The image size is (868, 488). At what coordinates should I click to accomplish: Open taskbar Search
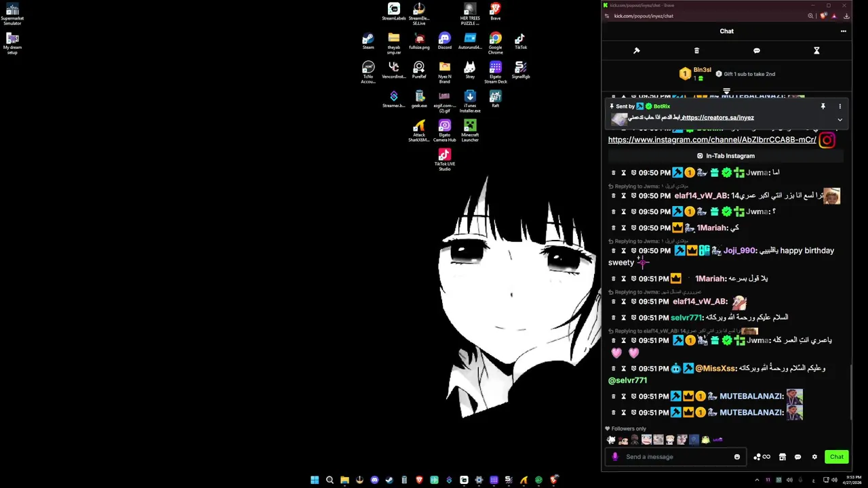[330, 480]
